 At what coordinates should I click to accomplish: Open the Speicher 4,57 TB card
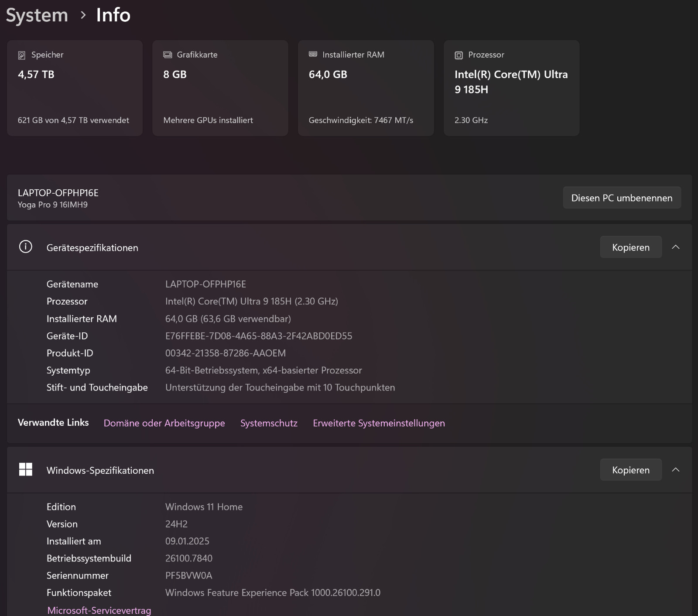75,88
